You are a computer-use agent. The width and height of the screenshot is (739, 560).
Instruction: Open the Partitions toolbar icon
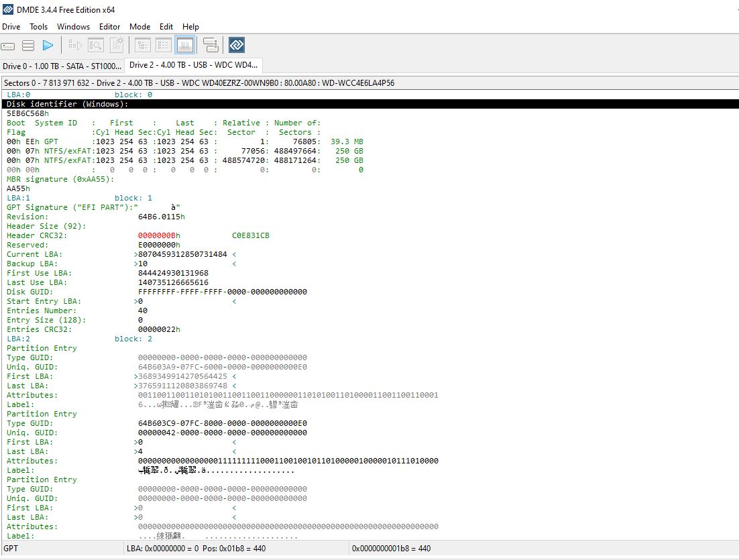[28, 46]
